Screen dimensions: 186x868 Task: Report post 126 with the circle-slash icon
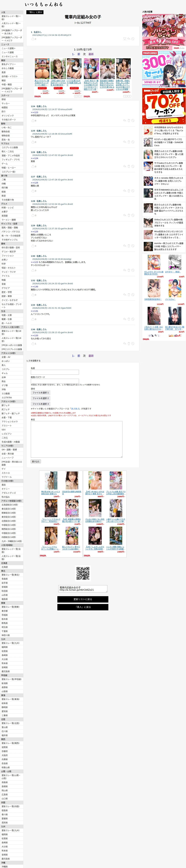(x=133, y=167)
